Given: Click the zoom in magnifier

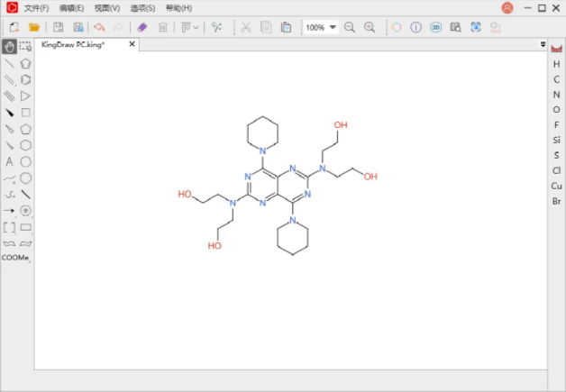Looking at the screenshot, I should point(370,27).
